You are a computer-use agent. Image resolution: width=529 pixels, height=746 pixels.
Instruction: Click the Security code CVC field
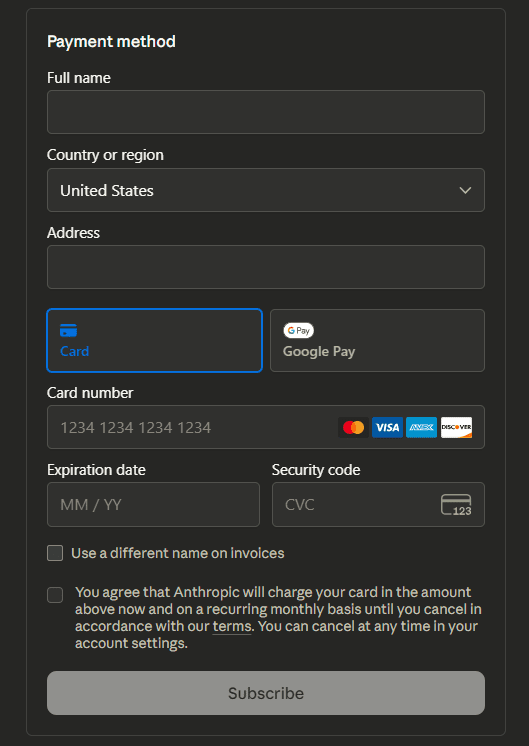click(x=378, y=504)
